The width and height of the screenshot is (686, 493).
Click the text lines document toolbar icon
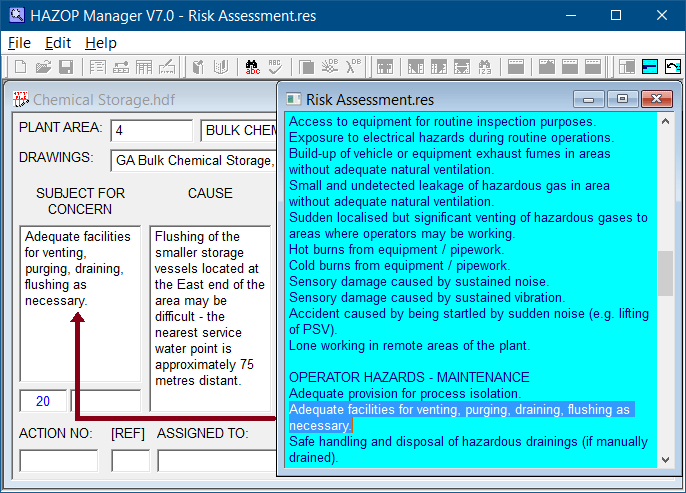tap(98, 67)
